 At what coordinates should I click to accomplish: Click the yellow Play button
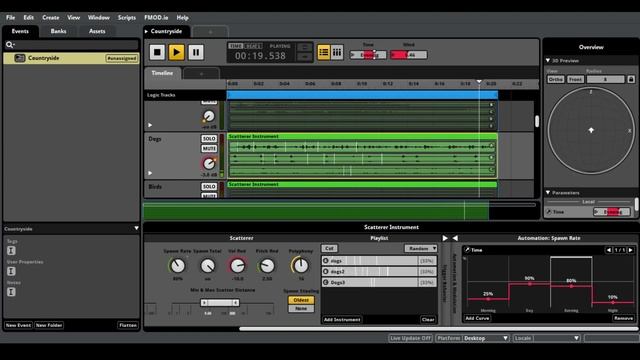176,52
